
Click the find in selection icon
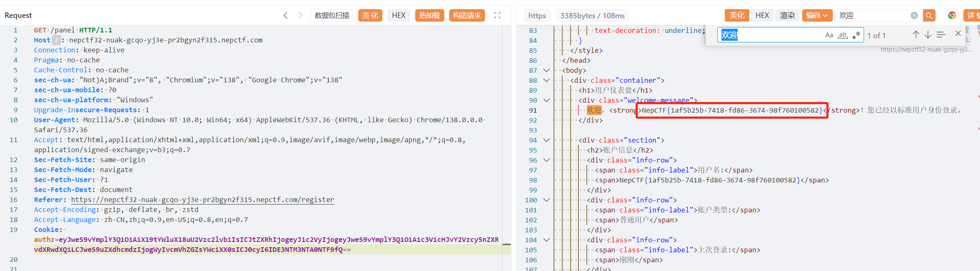click(941, 35)
